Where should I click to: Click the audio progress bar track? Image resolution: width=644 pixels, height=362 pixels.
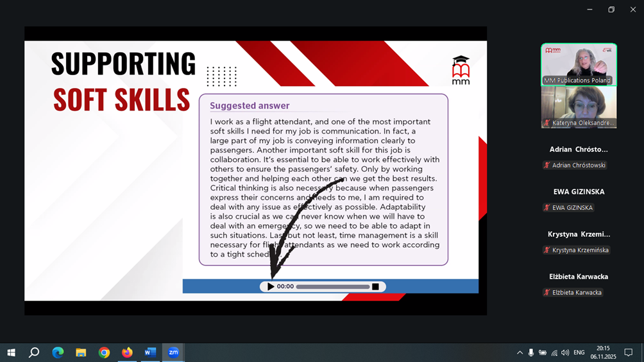pyautogui.click(x=332, y=287)
